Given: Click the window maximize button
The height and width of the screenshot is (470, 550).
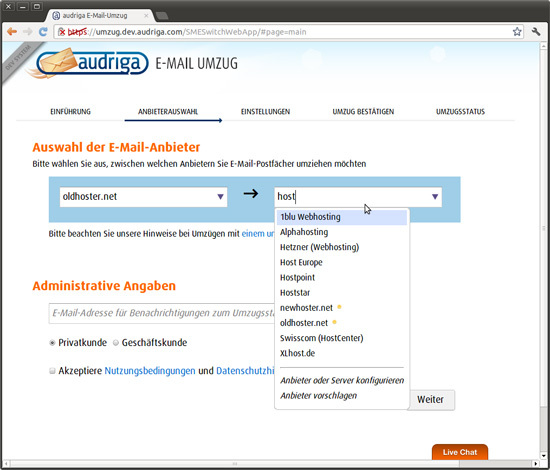Looking at the screenshot, I should pyautogui.click(x=36, y=6).
